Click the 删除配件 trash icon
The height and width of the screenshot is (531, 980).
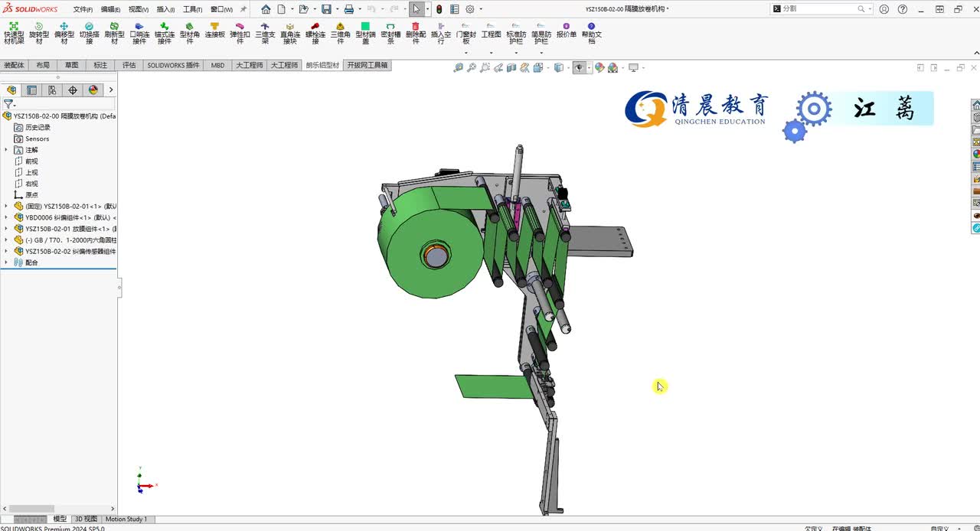(416, 26)
